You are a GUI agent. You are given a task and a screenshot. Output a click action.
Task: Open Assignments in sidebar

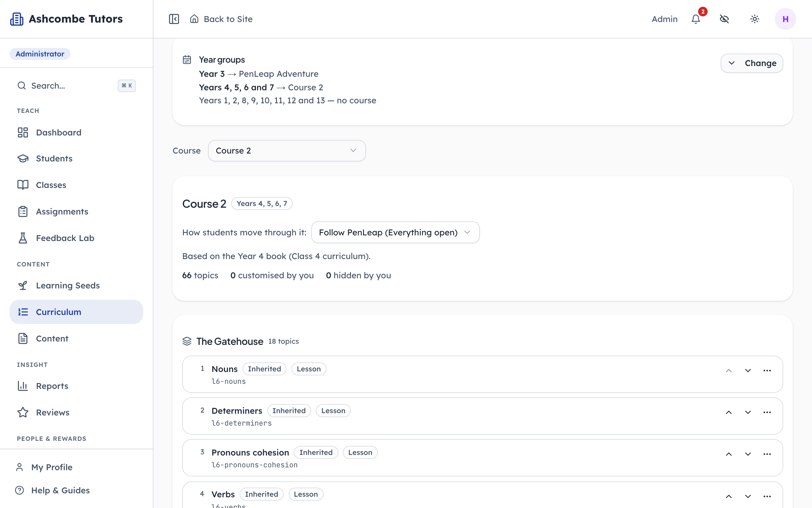[x=76, y=211]
